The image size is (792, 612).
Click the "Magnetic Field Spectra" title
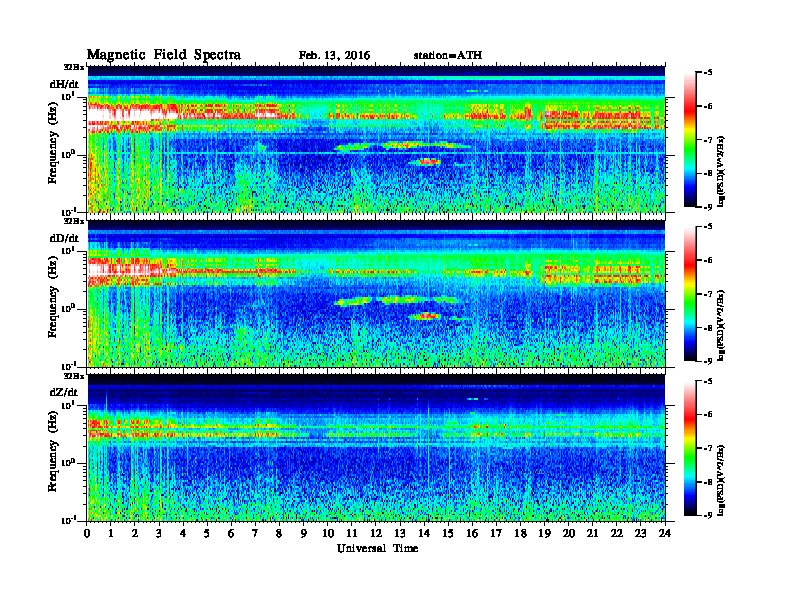pyautogui.click(x=164, y=55)
